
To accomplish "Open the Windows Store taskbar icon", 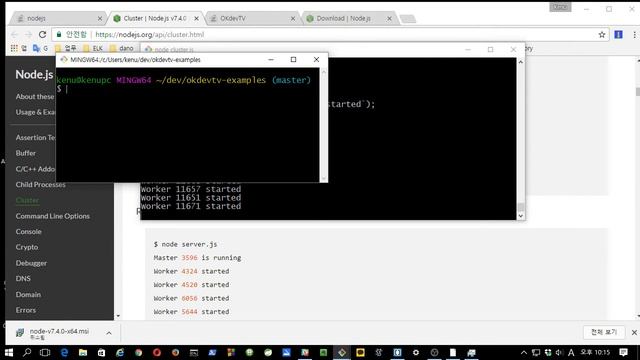I will tap(101, 352).
